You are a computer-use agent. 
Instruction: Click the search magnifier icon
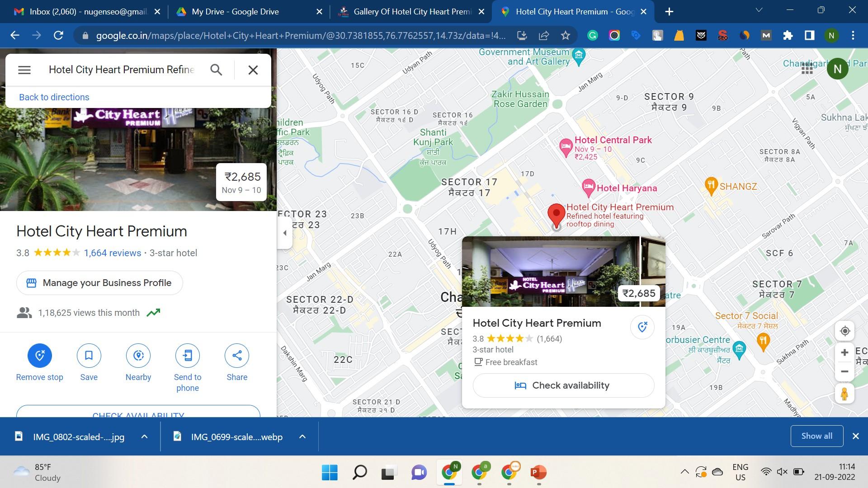216,70
